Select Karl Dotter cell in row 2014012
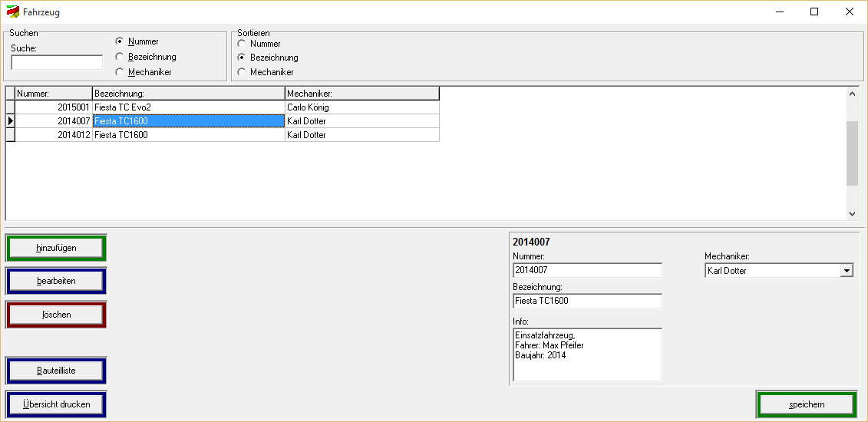The width and height of the screenshot is (868, 422). [362, 135]
